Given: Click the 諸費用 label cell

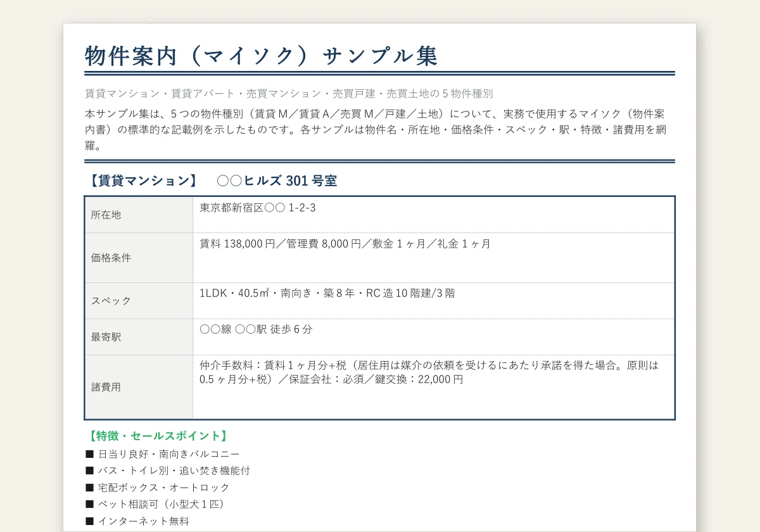Looking at the screenshot, I should [139, 387].
